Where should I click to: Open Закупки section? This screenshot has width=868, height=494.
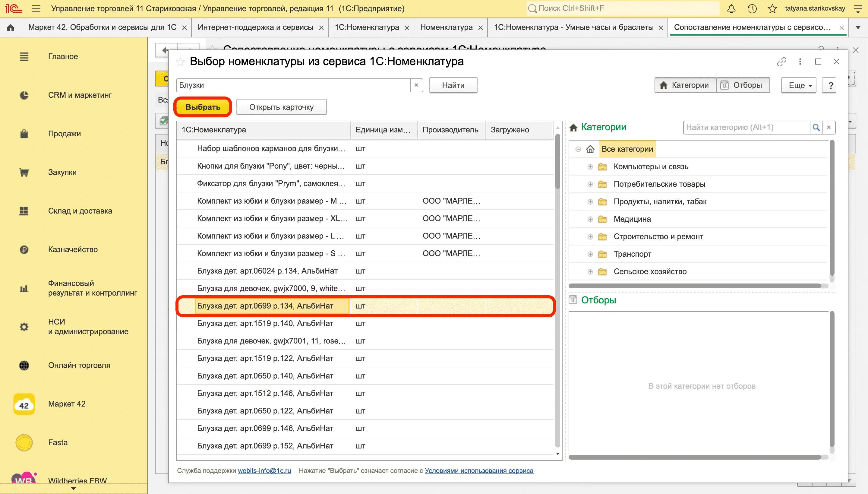point(62,173)
